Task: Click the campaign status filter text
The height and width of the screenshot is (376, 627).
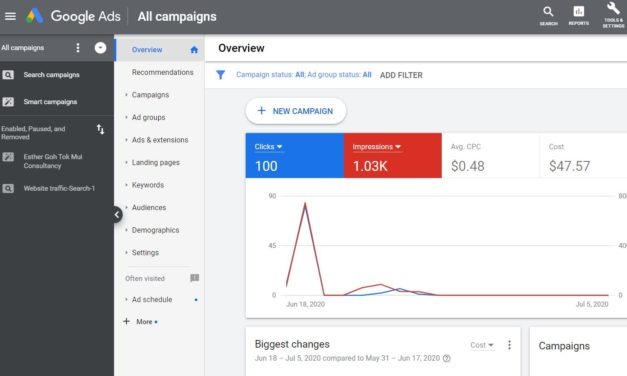Action: coord(304,75)
